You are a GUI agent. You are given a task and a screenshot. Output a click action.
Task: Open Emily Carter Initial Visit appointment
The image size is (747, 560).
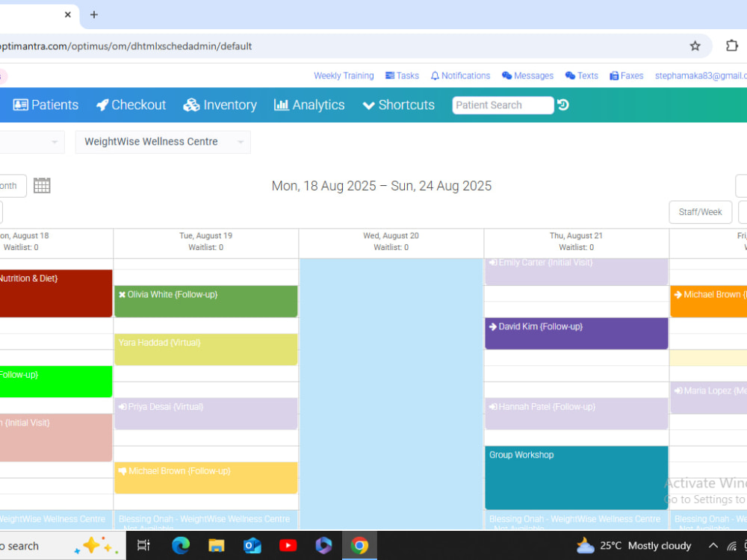pos(577,272)
